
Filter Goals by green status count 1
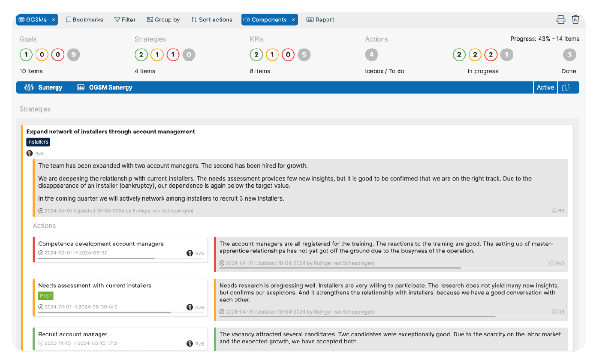[x=26, y=55]
